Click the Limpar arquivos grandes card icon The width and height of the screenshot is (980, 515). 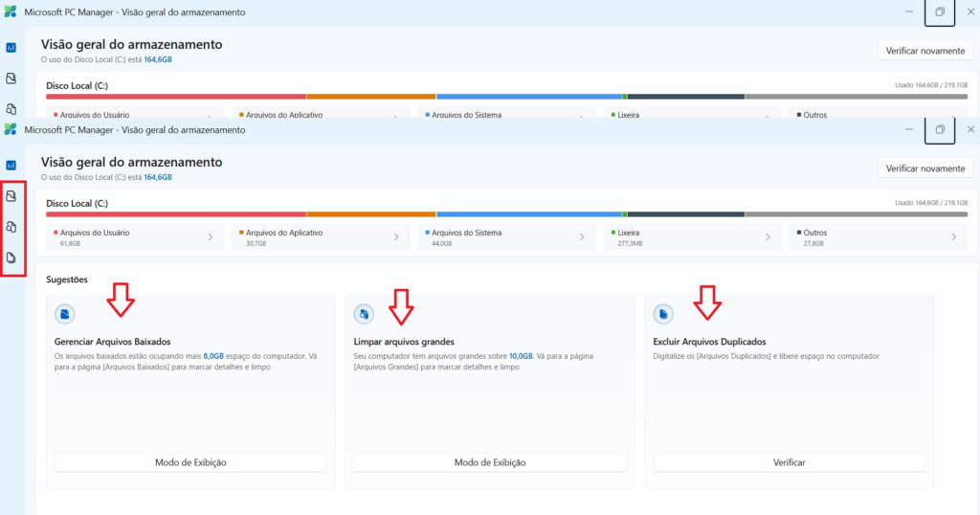(x=364, y=314)
